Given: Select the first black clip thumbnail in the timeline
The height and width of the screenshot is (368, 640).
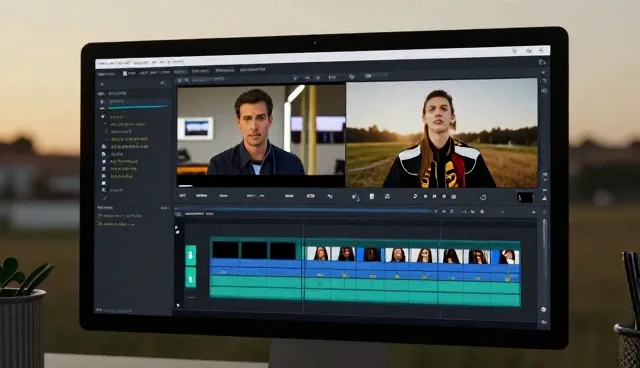Looking at the screenshot, I should pos(225,250).
